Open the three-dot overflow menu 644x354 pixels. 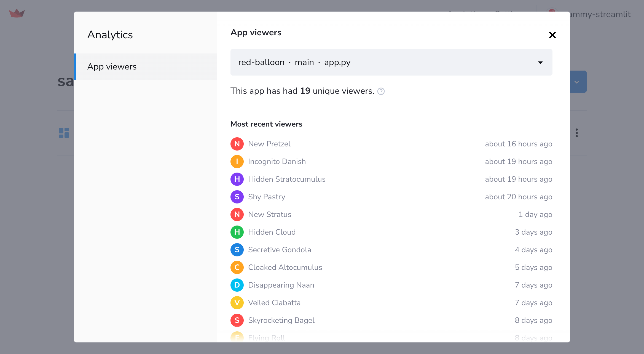[576, 133]
